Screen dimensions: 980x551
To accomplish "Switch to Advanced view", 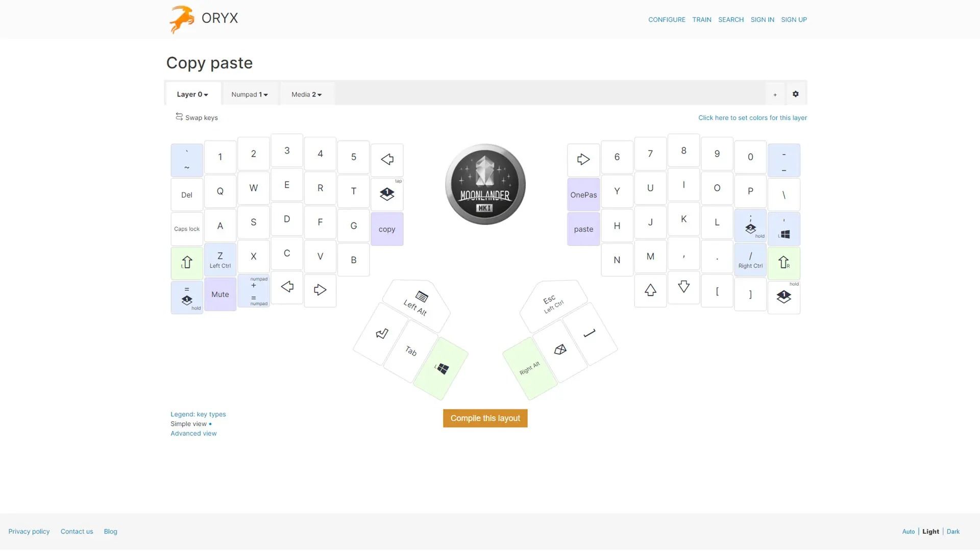I will pos(193,433).
